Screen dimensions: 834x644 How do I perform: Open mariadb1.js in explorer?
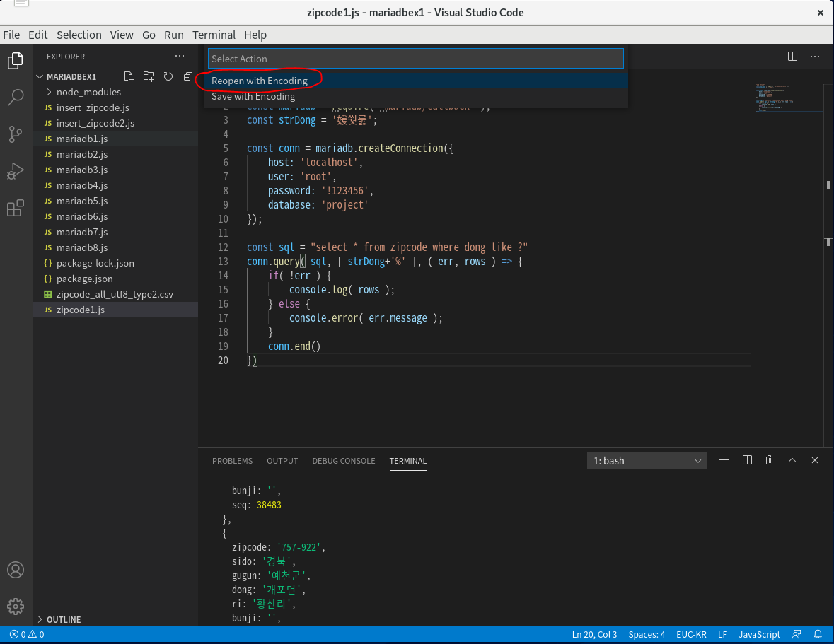115,139
